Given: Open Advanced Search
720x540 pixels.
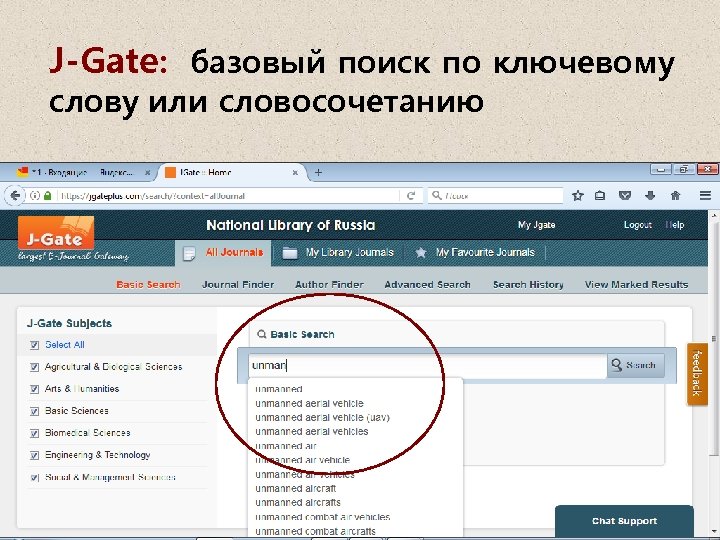Looking at the screenshot, I should pos(428,284).
